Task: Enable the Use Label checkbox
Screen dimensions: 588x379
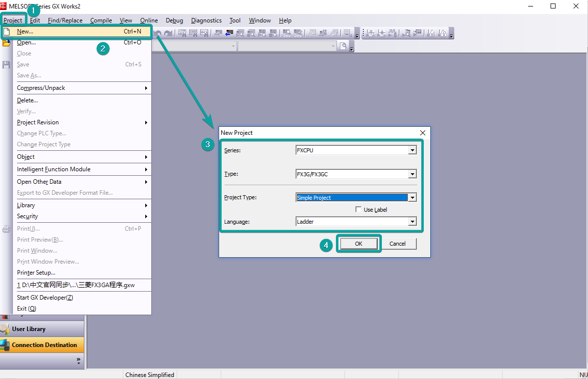Action: [x=358, y=210]
